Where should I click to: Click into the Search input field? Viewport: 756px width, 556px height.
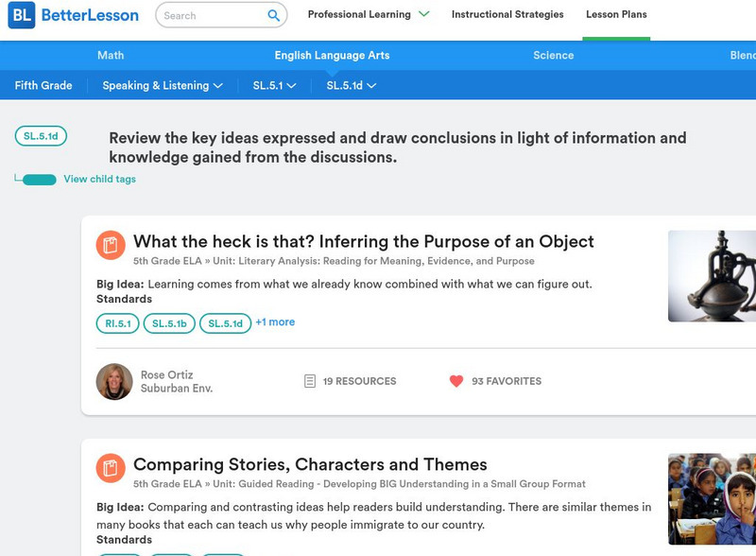[x=210, y=15]
